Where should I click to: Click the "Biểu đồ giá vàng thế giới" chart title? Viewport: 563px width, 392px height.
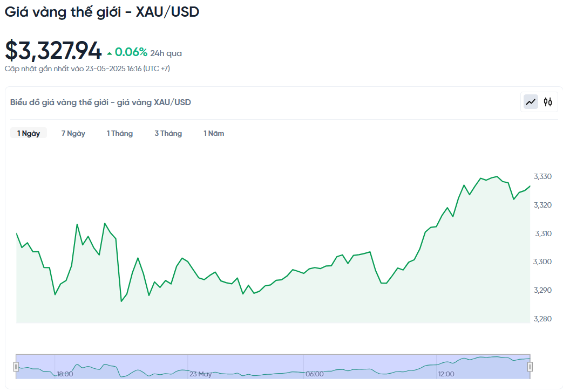pos(100,102)
